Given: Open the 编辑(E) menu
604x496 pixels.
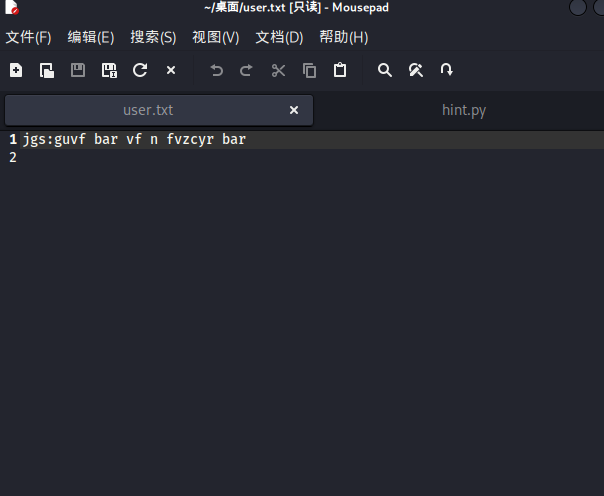Looking at the screenshot, I should 91,37.
